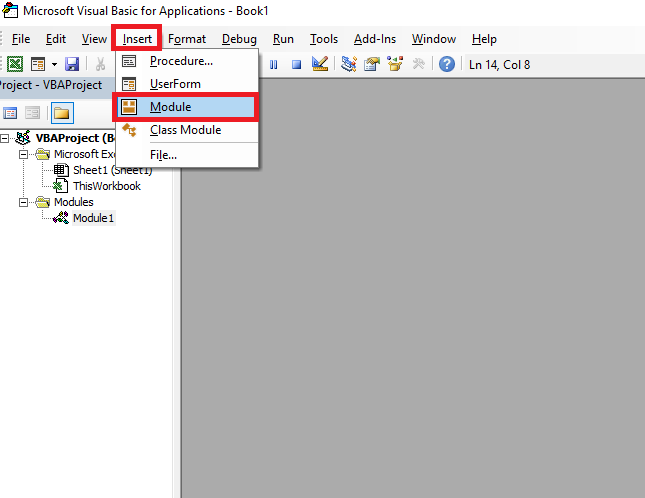The width and height of the screenshot is (645, 498).
Task: Click the Cut scissors icon
Action: [100, 64]
